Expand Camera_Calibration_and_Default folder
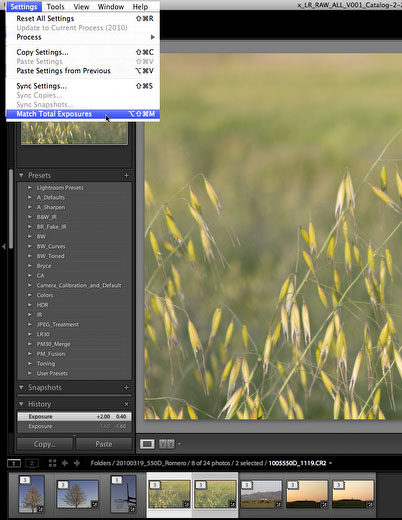This screenshot has width=402, height=520. coord(30,285)
